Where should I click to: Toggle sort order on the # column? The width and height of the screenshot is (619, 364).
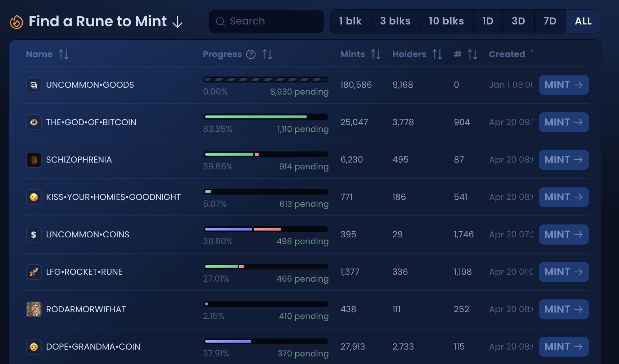click(473, 54)
